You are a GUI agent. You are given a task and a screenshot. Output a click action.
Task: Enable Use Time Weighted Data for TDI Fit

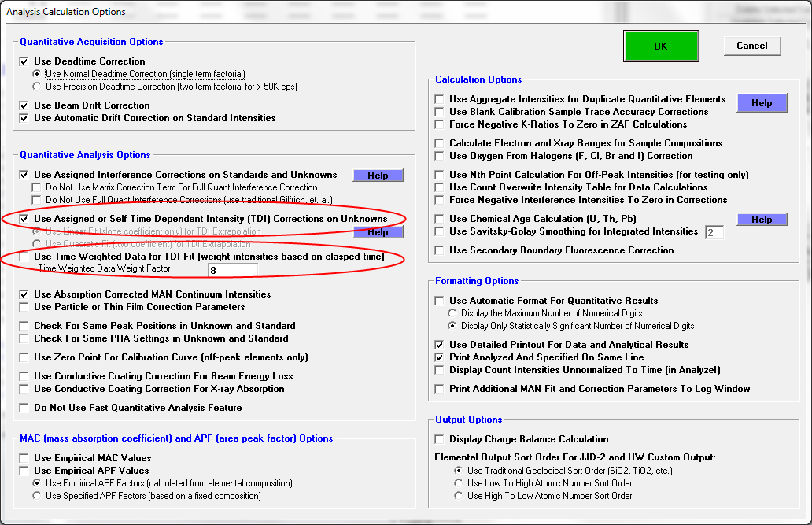[24, 257]
